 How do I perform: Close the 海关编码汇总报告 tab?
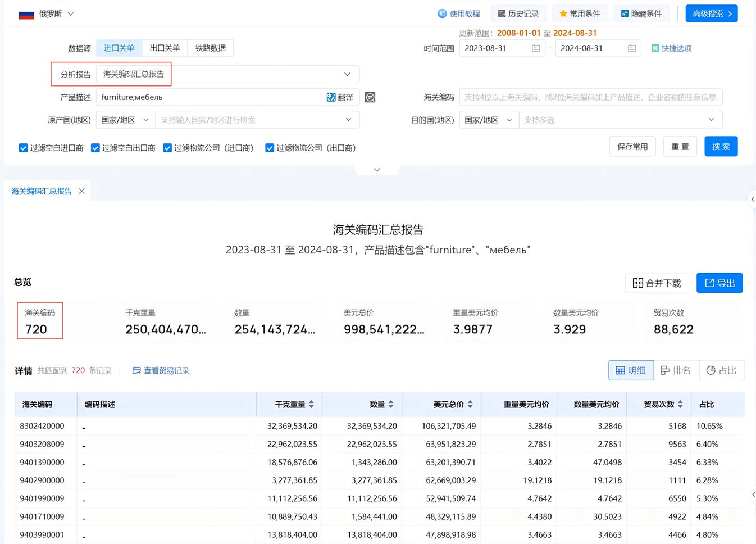[x=82, y=191]
